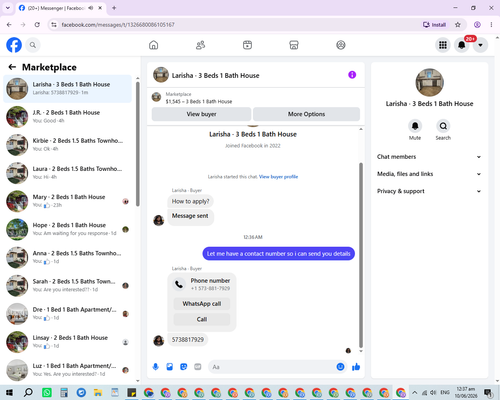Open the Chrome profile icon
This screenshot has width=500, height=400.
[477, 25]
